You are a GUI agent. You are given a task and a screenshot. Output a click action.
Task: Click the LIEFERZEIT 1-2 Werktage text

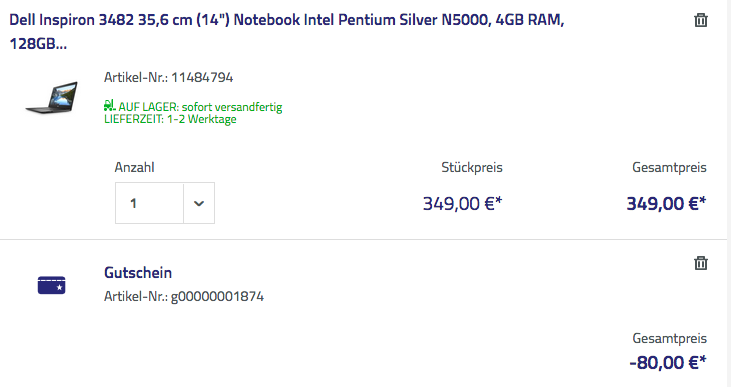coord(170,119)
